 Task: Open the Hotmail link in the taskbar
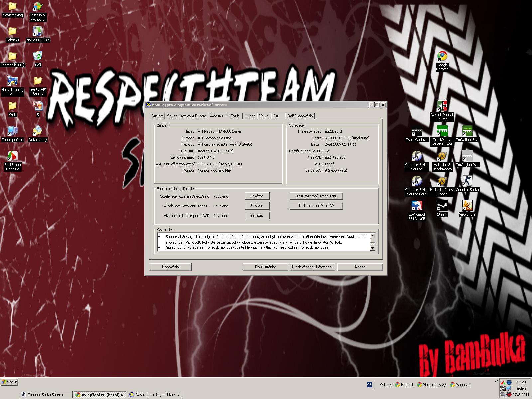pyautogui.click(x=404, y=385)
